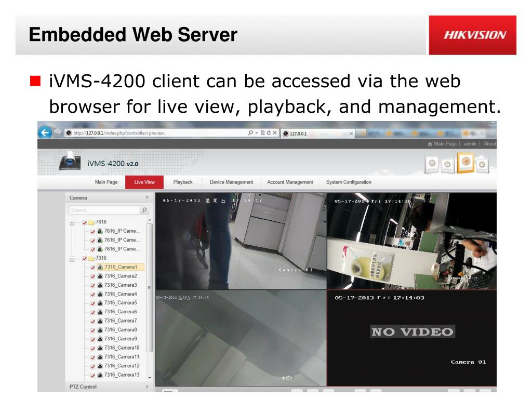Click the refresh icon in address bar
532x399 pixels.
pyautogui.click(x=269, y=133)
